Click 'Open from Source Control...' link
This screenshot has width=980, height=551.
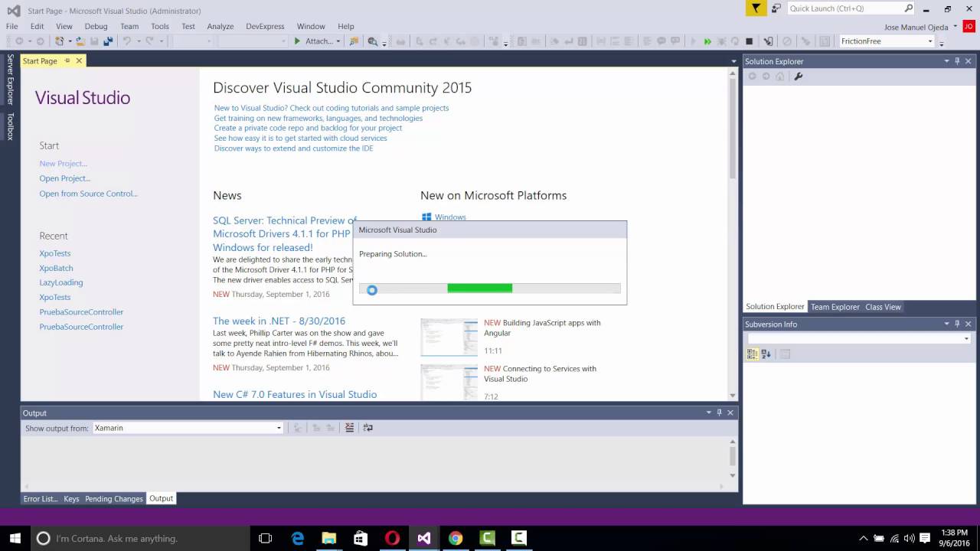tap(89, 194)
